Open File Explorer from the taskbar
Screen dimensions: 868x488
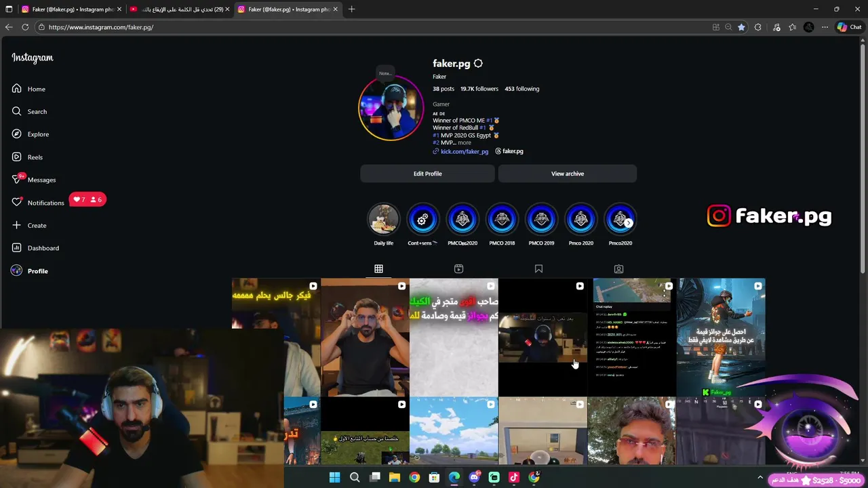tap(395, 478)
